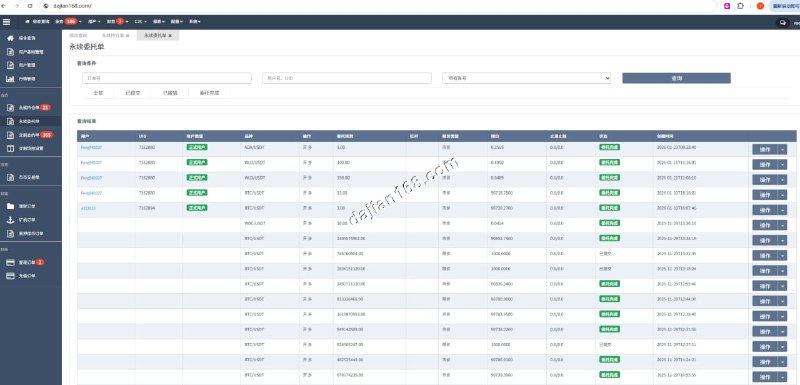Switch to the first tab, 综合查询
Image resolution: width=800 pixels, height=385 pixels.
[x=78, y=36]
